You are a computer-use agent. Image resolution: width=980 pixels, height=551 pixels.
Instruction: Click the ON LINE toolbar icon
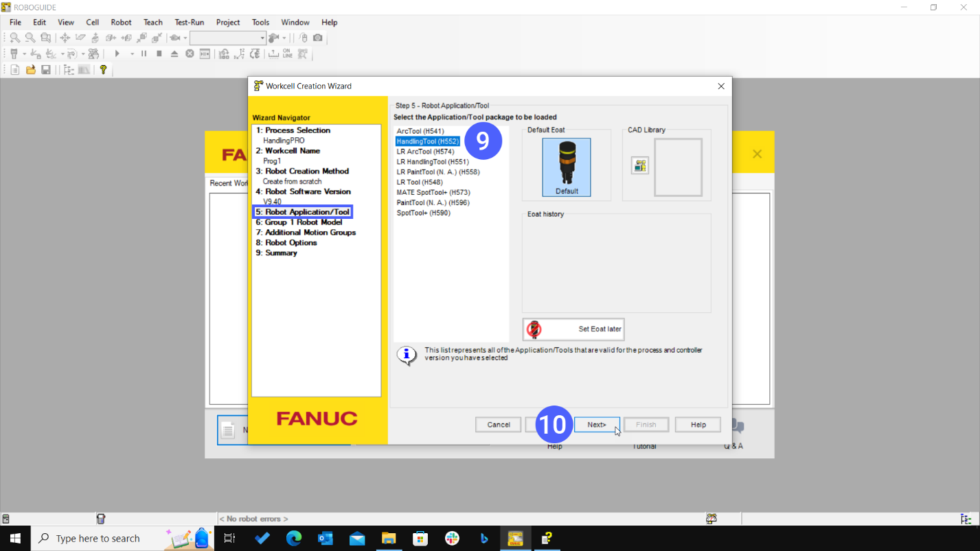(x=287, y=54)
